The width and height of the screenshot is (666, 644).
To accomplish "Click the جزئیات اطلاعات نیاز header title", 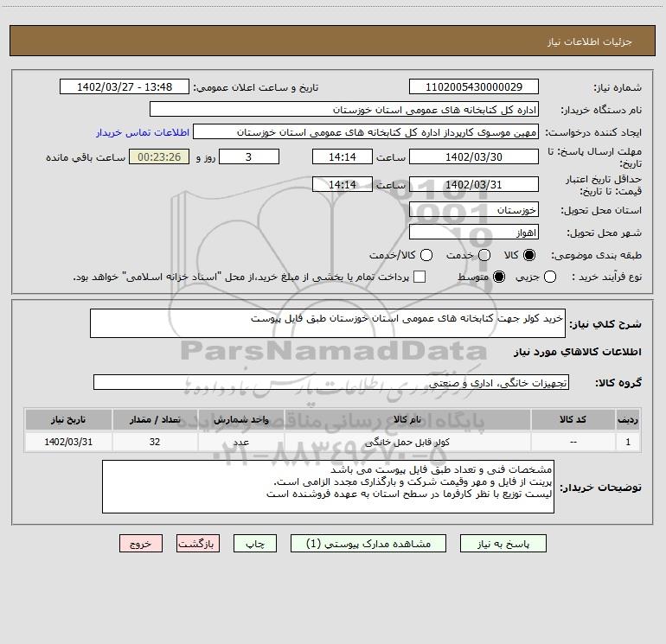I will coord(590,41).
